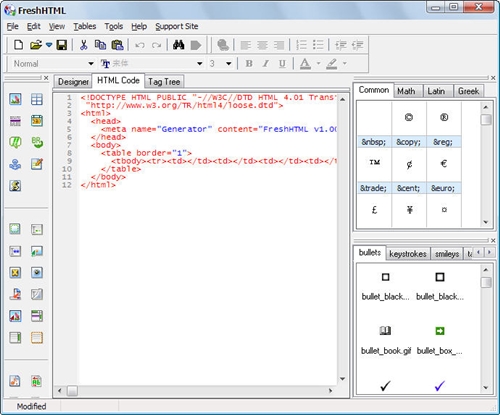Viewport: 500px width, 415px height.
Task: Toggle Italic formatting button
Action: (x=265, y=63)
